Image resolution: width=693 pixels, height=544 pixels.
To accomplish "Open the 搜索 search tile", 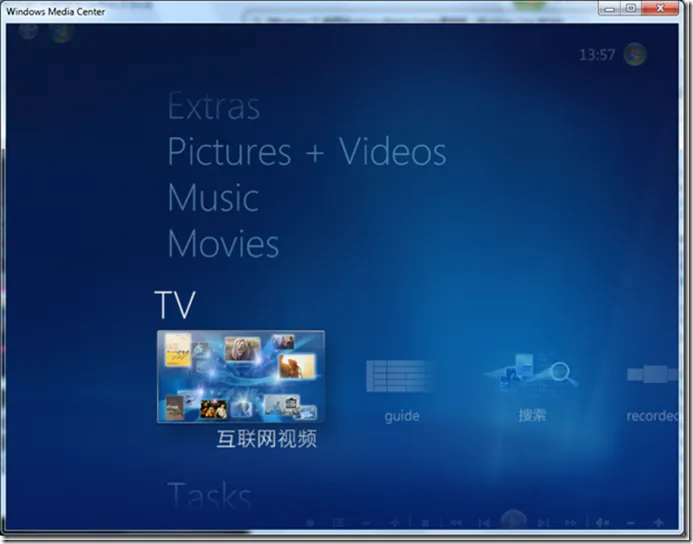I will (532, 388).
